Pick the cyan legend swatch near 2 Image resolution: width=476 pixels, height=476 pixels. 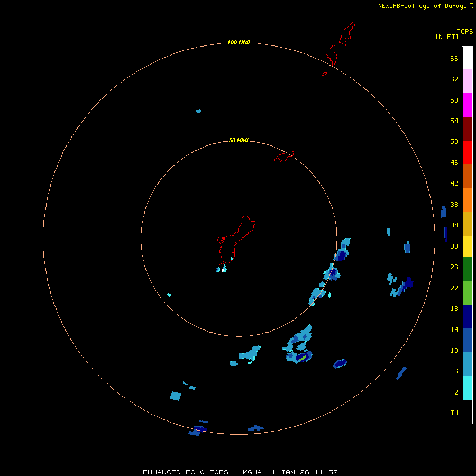pos(467,388)
